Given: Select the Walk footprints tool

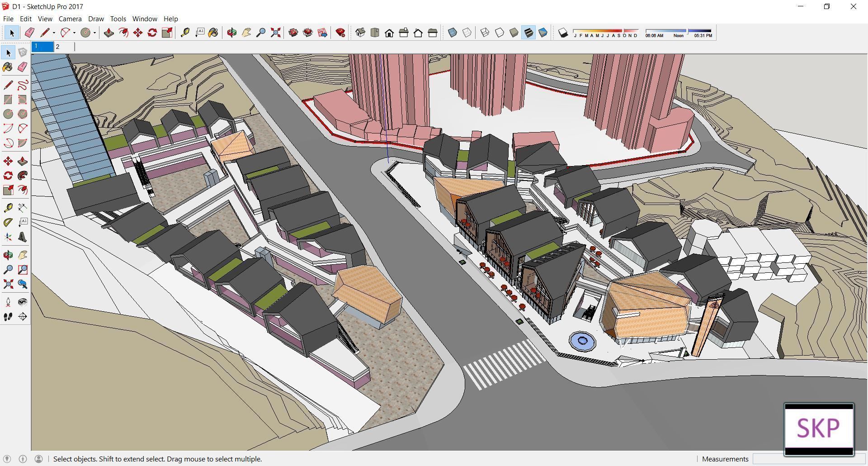Looking at the screenshot, I should (x=8, y=317).
